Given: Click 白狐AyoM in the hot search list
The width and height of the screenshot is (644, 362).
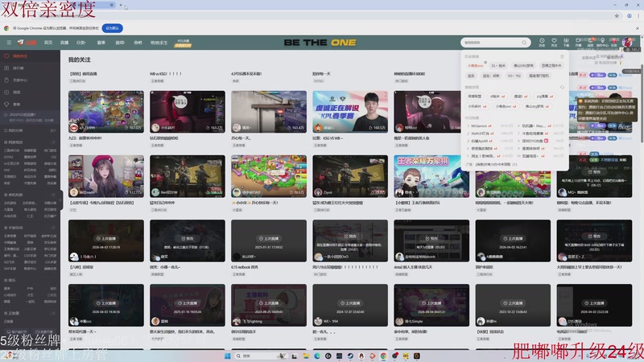Looking at the screenshot, I should (479, 142).
